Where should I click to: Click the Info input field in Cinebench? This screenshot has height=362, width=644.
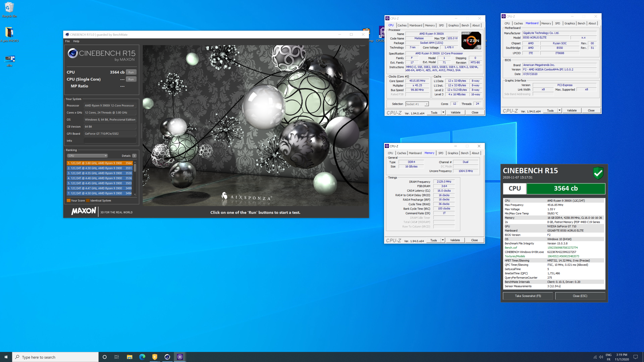pos(110,141)
